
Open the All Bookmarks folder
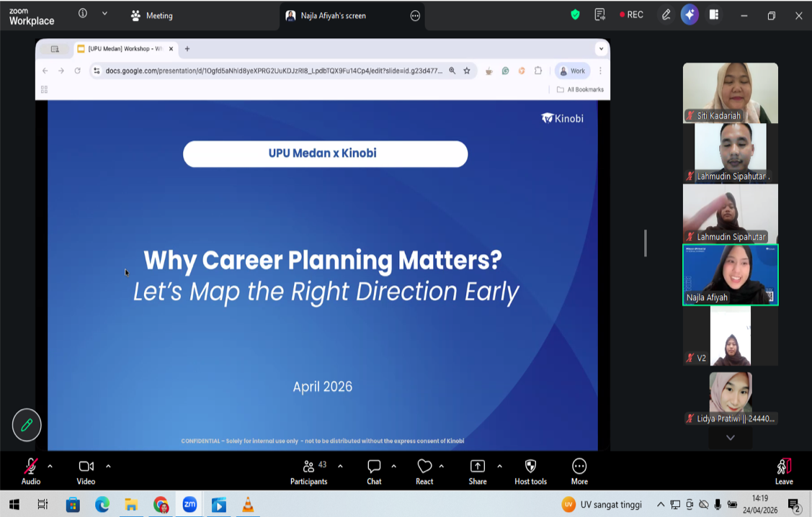coord(580,89)
